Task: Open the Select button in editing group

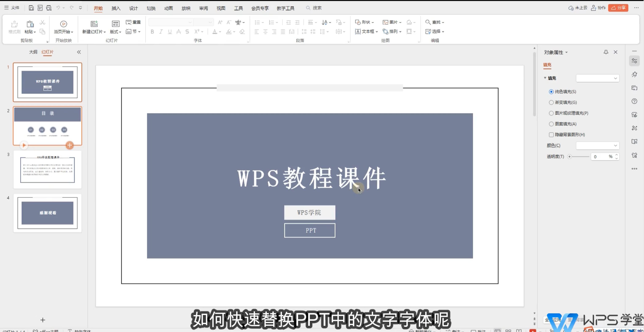Action: coord(435,32)
